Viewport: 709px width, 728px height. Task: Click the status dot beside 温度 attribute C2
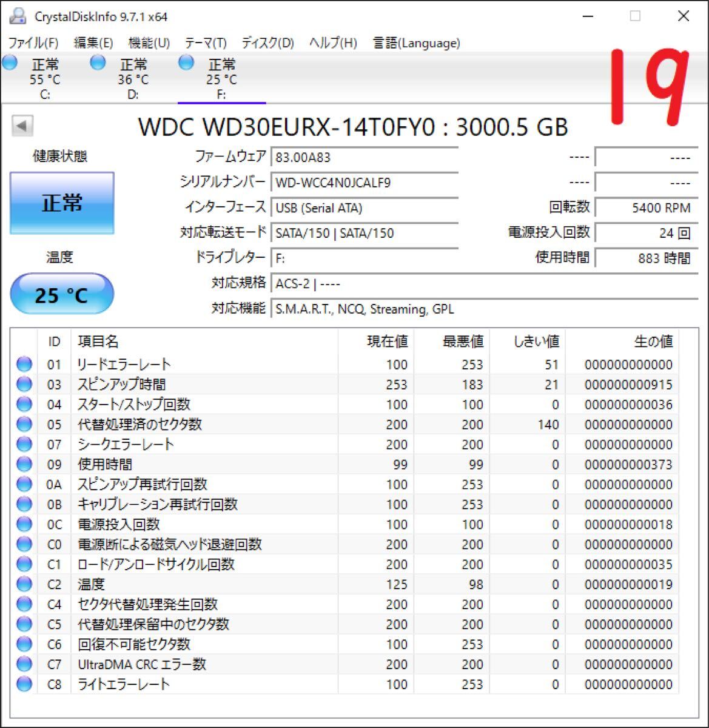point(24,584)
